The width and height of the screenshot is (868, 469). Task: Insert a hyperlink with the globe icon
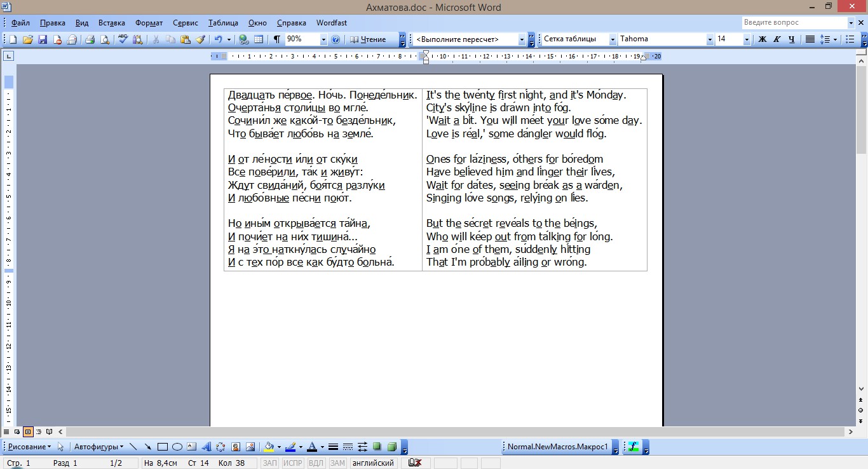coord(243,39)
